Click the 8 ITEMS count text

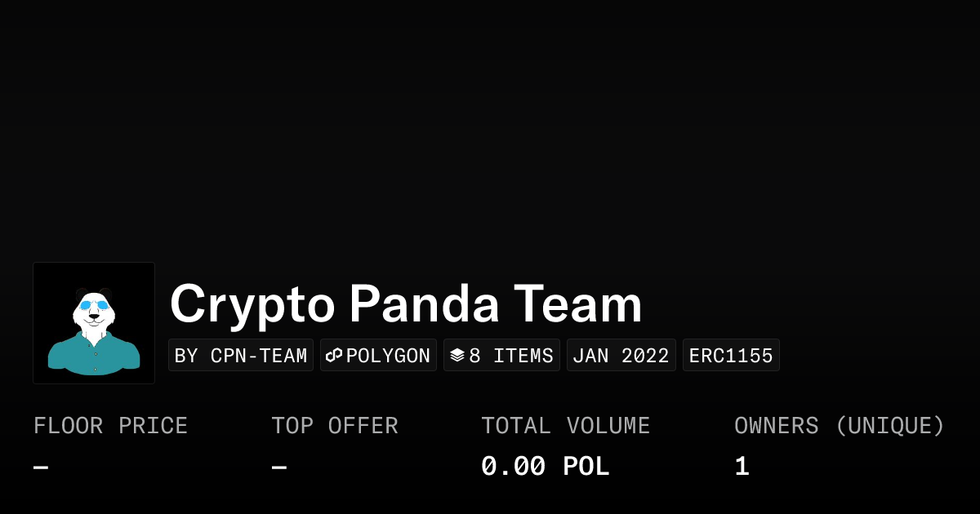(x=511, y=356)
